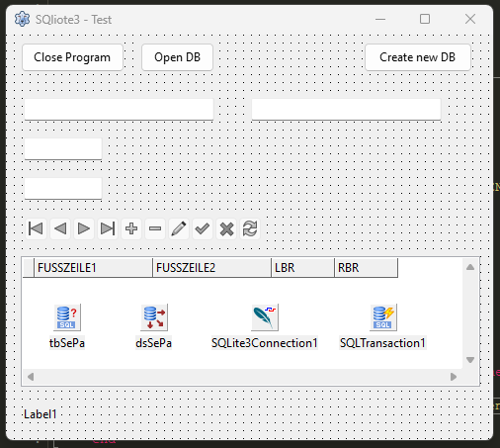The width and height of the screenshot is (500, 448).
Task: Focus the lower short edit field above navigator
Action: click(x=63, y=188)
